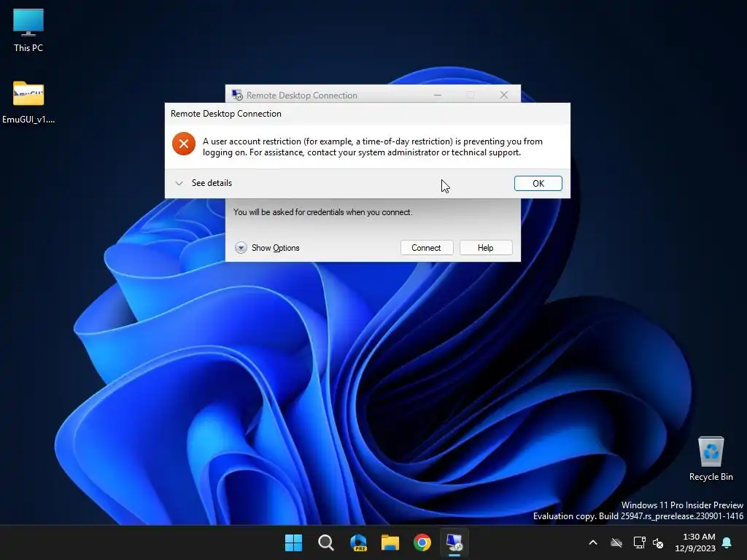Click Remote Desktop Connection title bar icon
Viewport: 747px width, 560px height.
(x=237, y=95)
